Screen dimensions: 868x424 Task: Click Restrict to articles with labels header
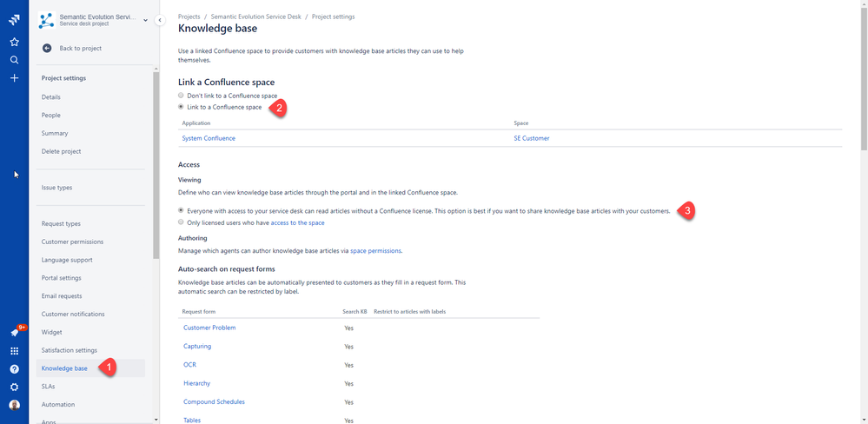[410, 312]
